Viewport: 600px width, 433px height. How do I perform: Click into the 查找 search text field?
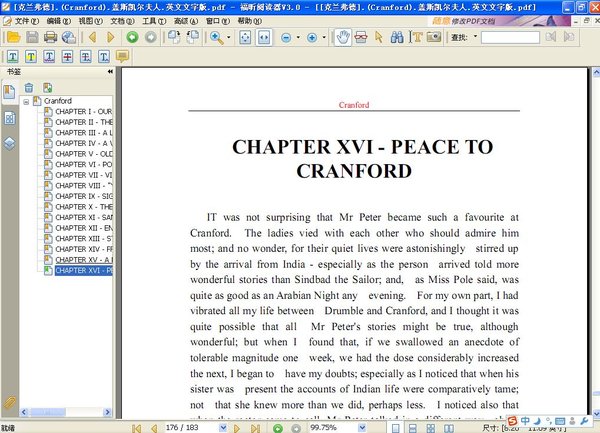pos(510,37)
